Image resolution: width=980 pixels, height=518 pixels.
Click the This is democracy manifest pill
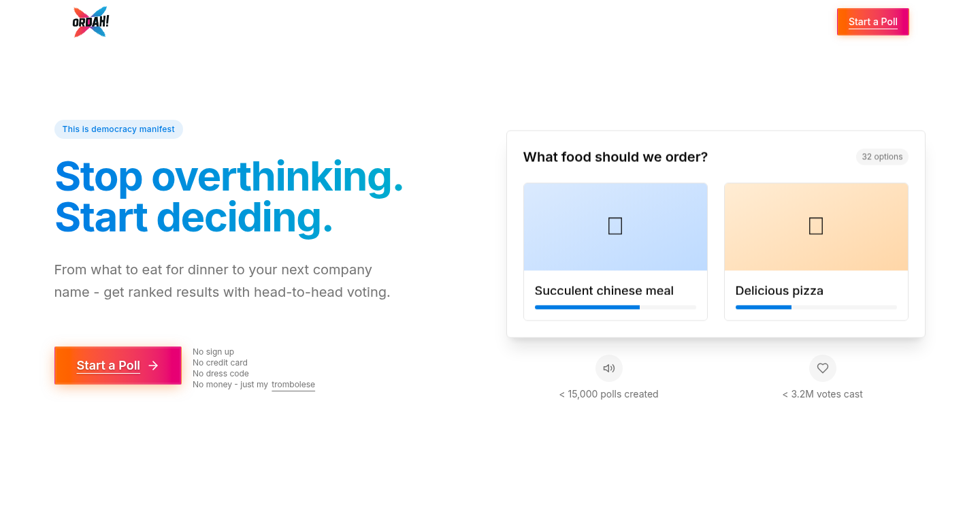pos(118,129)
